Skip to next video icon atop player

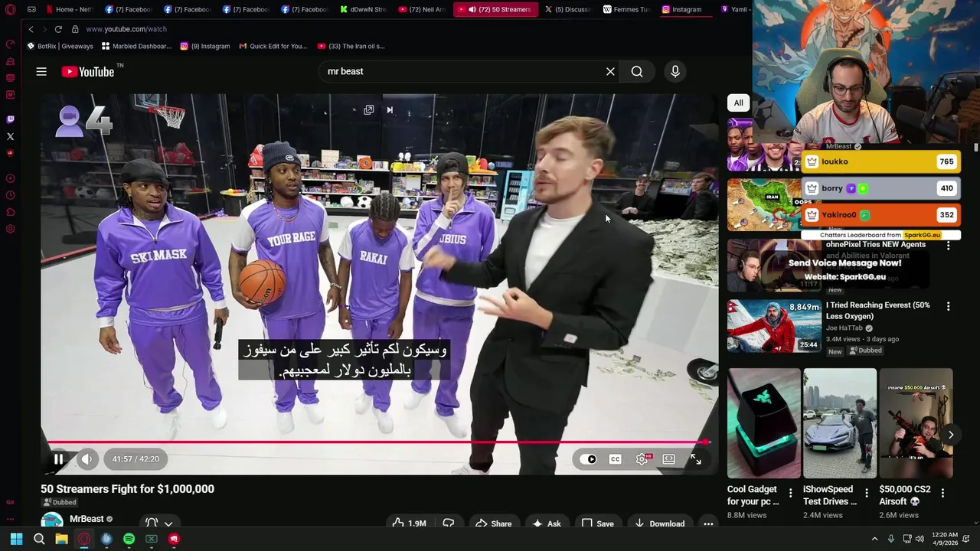[390, 110]
